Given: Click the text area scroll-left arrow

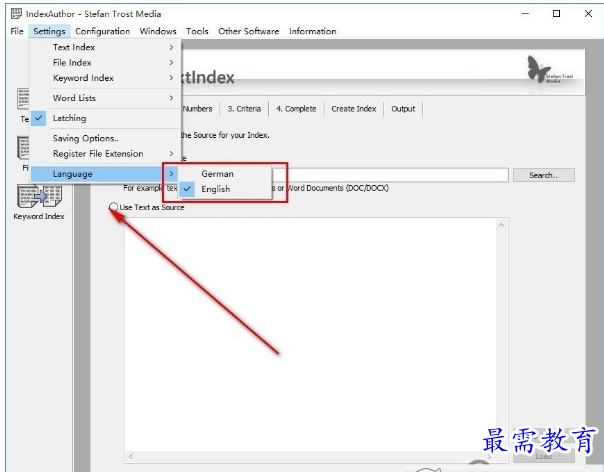Looking at the screenshot, I should pos(131,457).
